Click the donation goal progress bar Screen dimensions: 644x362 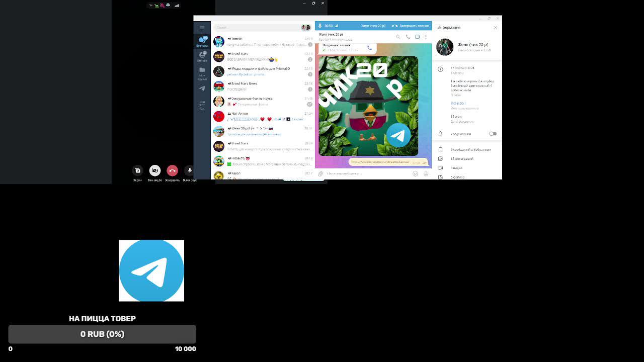tap(102, 334)
